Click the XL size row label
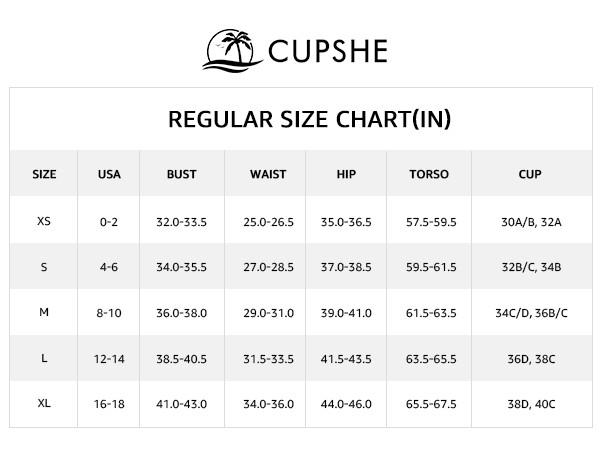This screenshot has width=600, height=450. point(44,404)
